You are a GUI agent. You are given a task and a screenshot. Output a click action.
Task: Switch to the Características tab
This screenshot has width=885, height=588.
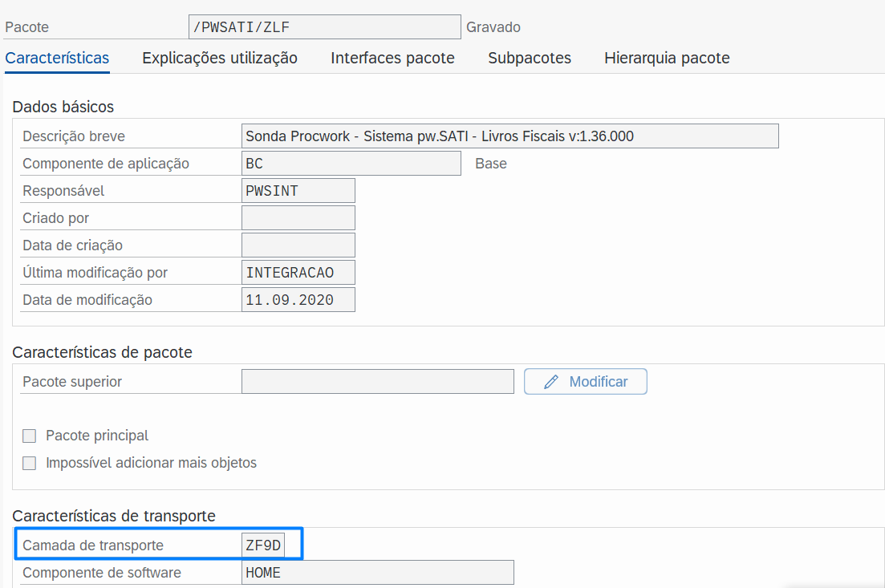[x=57, y=58]
